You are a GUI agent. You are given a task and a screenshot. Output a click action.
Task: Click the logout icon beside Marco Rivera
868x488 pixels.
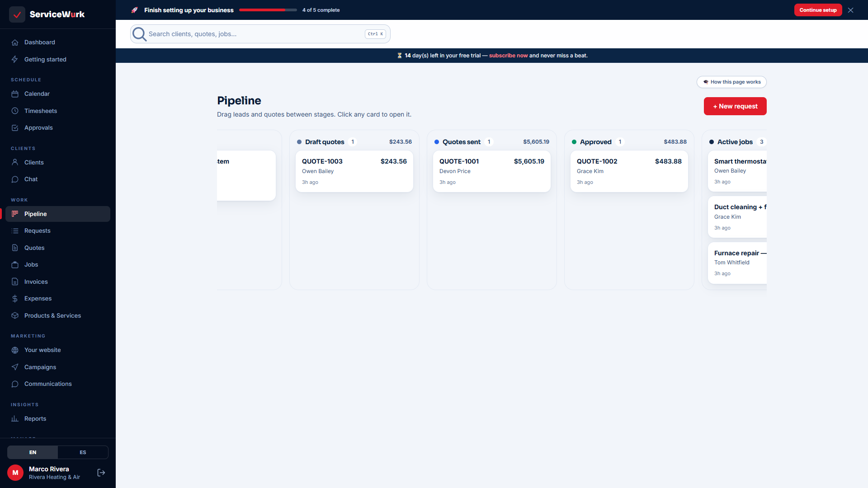pos(101,473)
